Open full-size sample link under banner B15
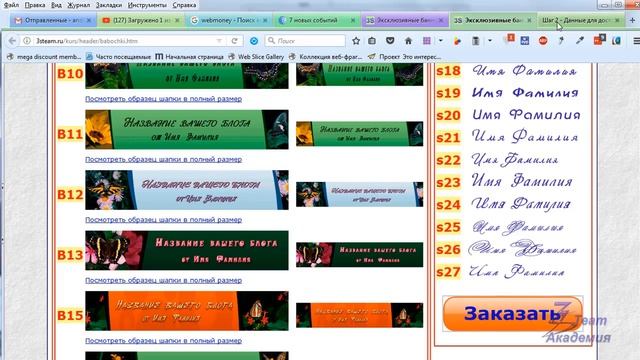Screen dimensions: 640x360 click(163, 340)
